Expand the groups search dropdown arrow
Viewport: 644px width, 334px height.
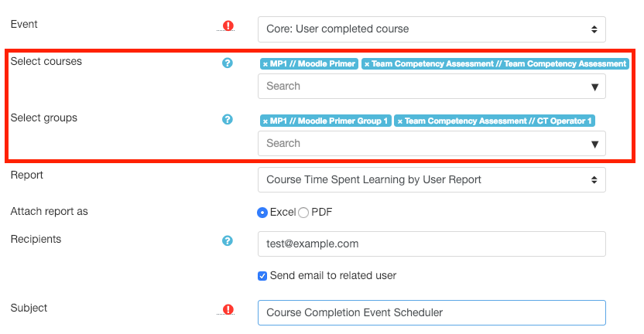click(x=594, y=144)
